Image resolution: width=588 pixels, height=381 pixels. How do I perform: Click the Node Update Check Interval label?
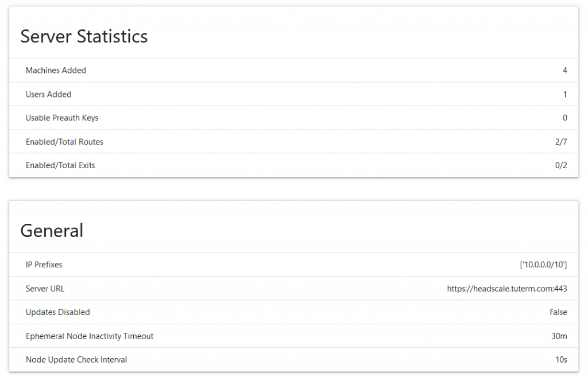[x=76, y=360]
